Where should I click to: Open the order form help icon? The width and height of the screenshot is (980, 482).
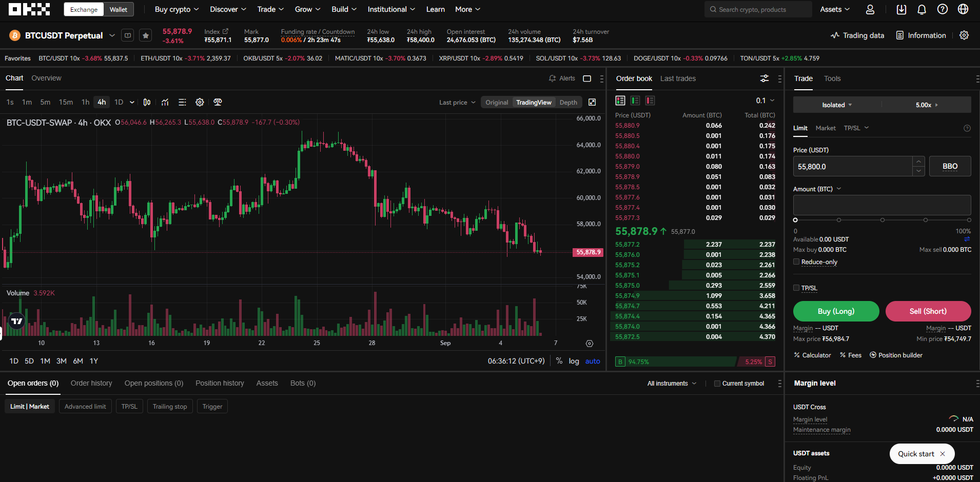(967, 128)
